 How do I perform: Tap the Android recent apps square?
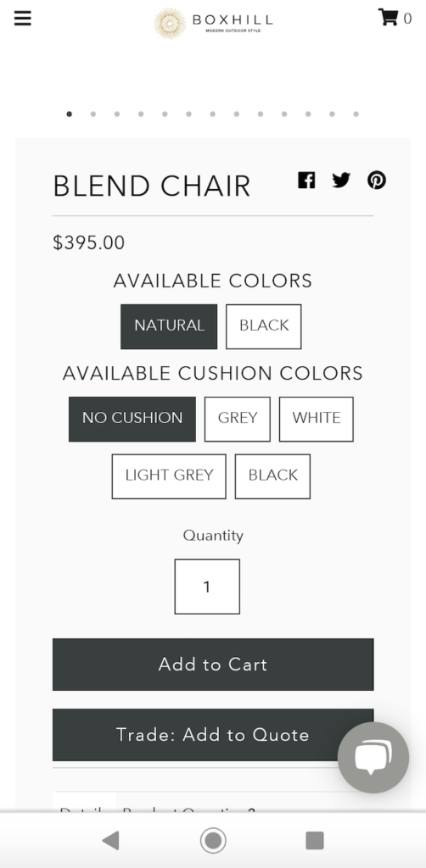pos(315,840)
